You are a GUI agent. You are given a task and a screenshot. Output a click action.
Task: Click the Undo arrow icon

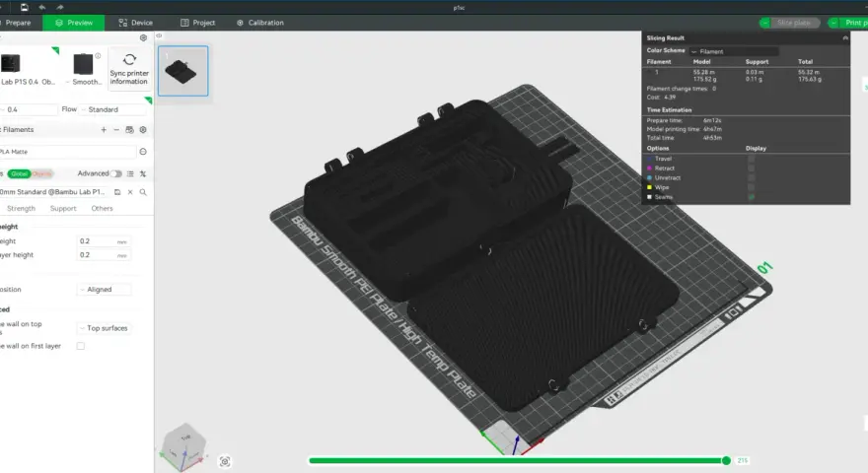pos(42,7)
